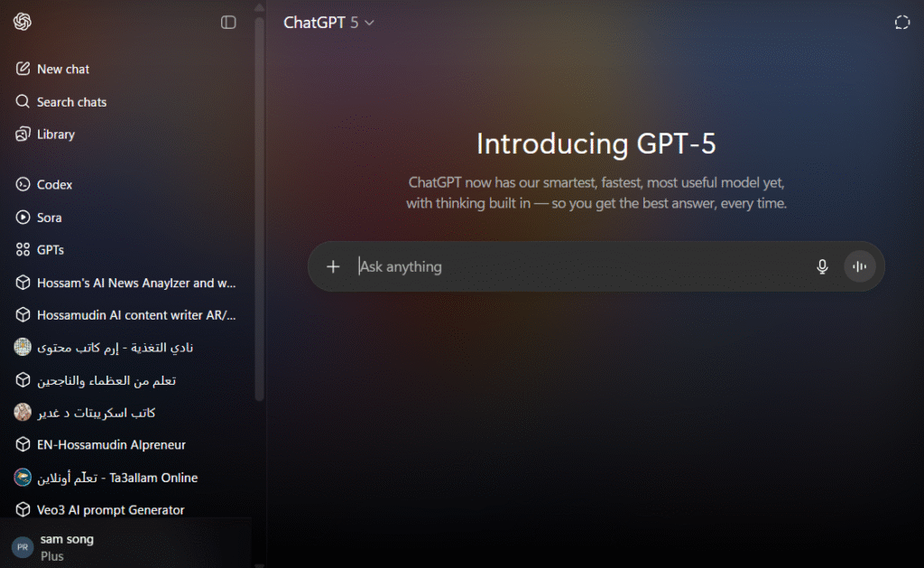
Task: Collapse the sidebar with the panel toggle
Action: 228,23
